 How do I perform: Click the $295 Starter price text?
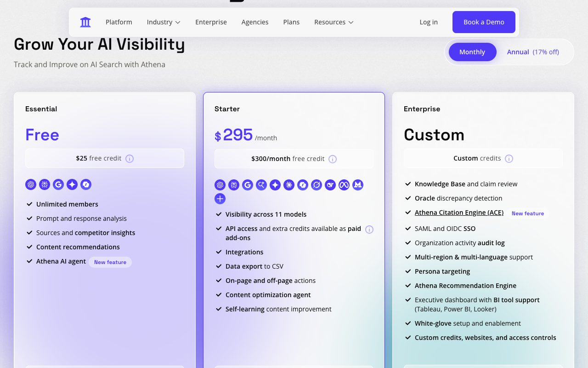coord(234,135)
